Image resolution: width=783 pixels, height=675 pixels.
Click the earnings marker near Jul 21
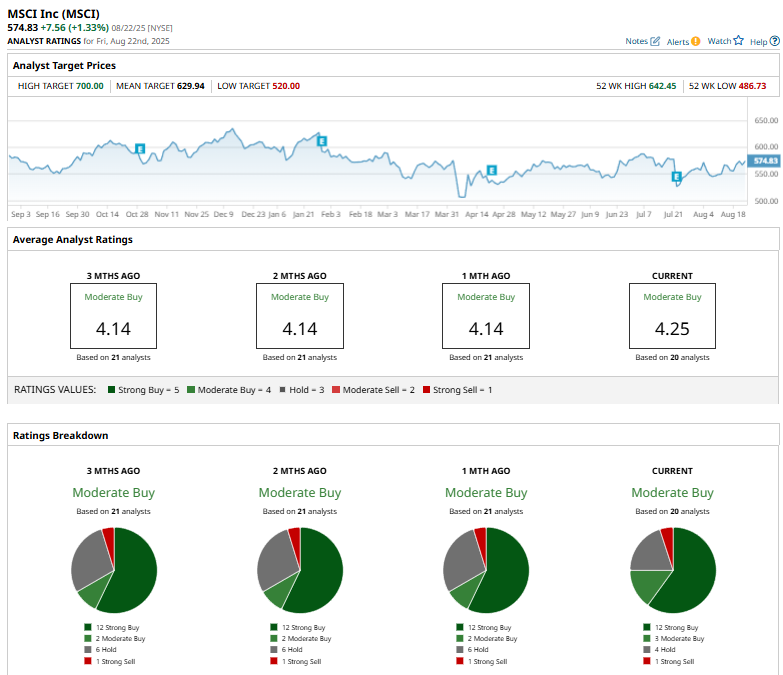coord(677,177)
